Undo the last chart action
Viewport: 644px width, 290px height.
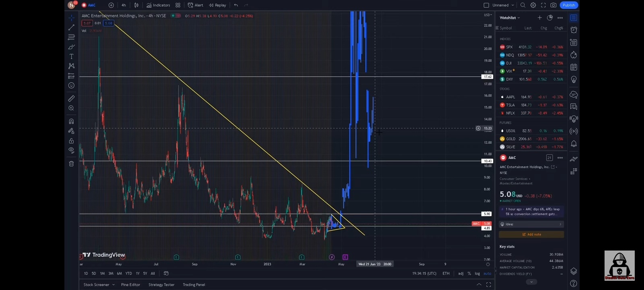coord(236,5)
